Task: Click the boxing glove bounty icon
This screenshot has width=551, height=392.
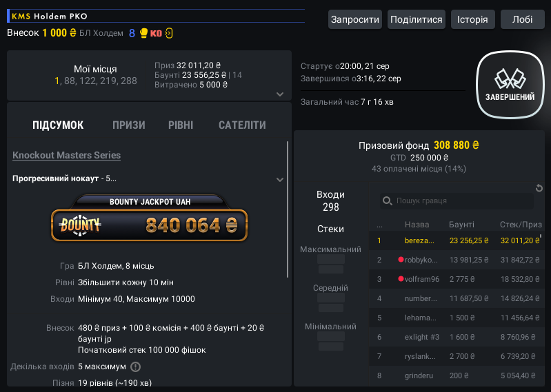Action: [x=143, y=33]
